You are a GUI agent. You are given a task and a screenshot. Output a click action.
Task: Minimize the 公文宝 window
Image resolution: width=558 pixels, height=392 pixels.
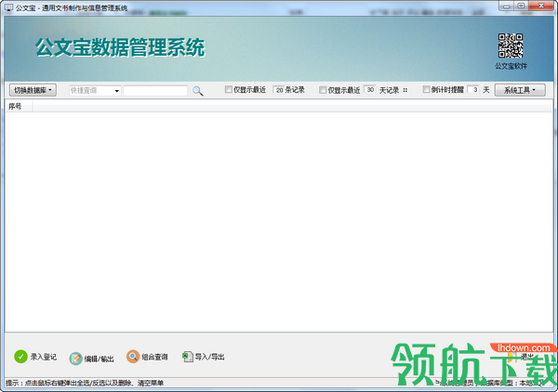(507, 7)
